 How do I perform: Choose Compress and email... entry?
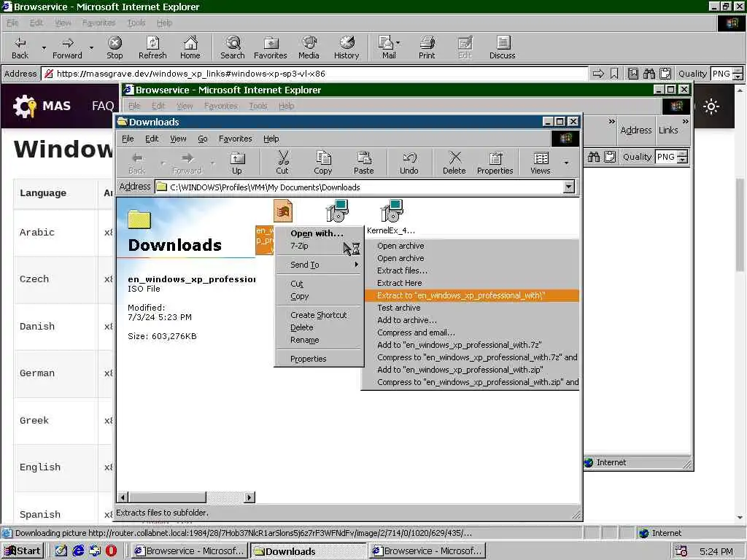[416, 332]
